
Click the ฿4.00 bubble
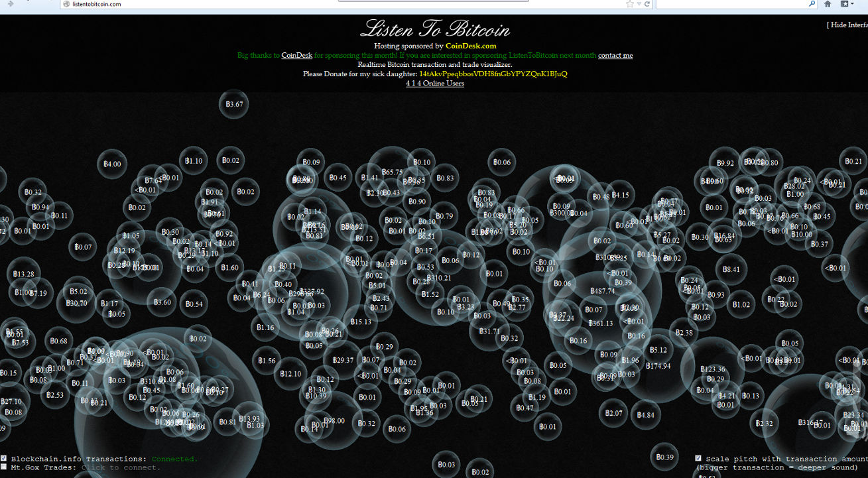pos(112,164)
